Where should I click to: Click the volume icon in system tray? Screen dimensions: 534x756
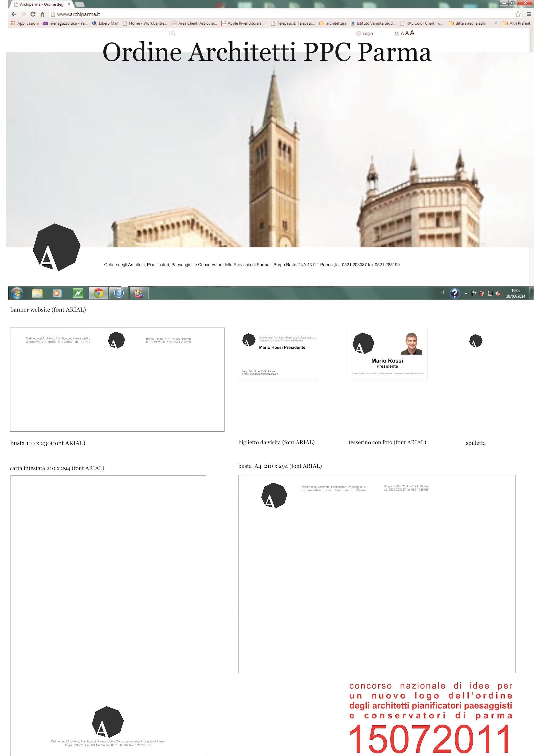coord(498,293)
